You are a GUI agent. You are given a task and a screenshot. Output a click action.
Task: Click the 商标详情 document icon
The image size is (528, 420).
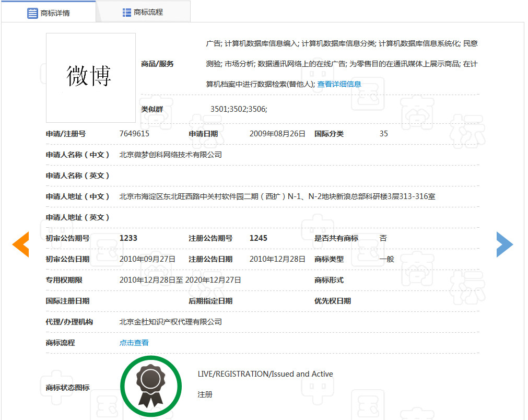[32, 13]
